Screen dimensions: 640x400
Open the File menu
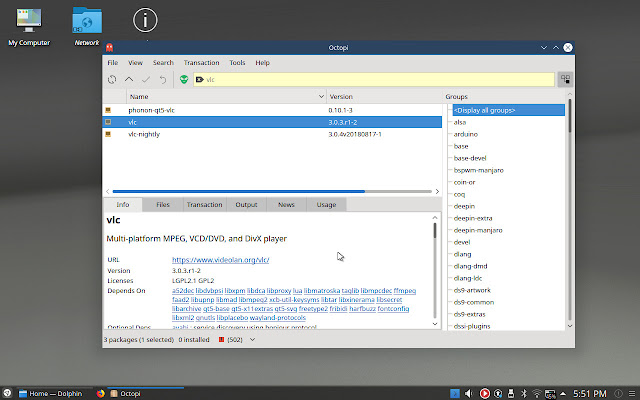click(x=113, y=63)
